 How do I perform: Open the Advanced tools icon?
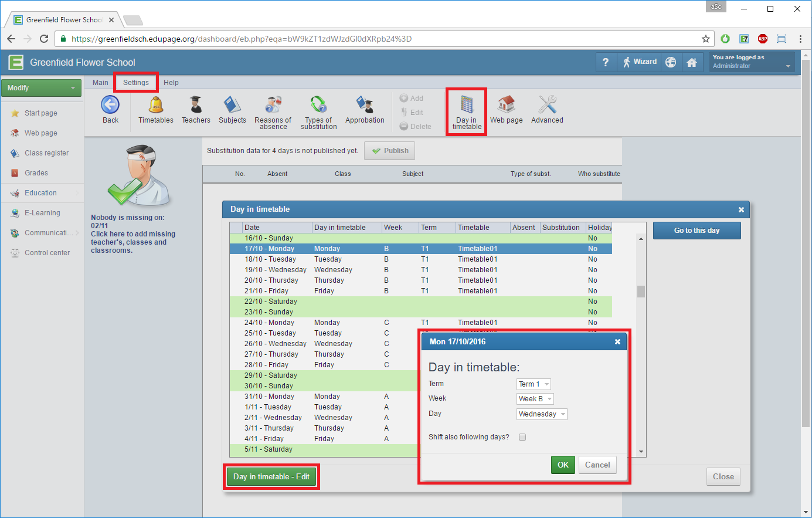tap(547, 106)
